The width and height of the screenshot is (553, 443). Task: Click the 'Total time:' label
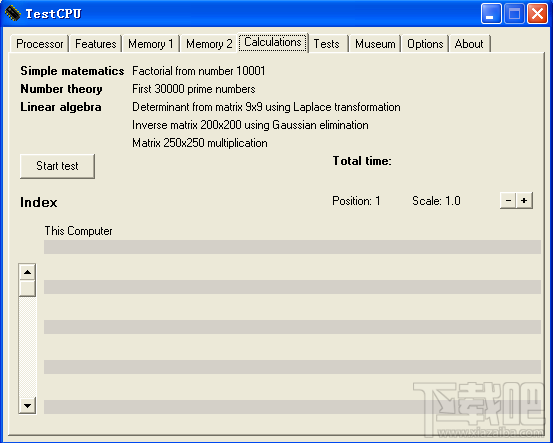(x=362, y=161)
